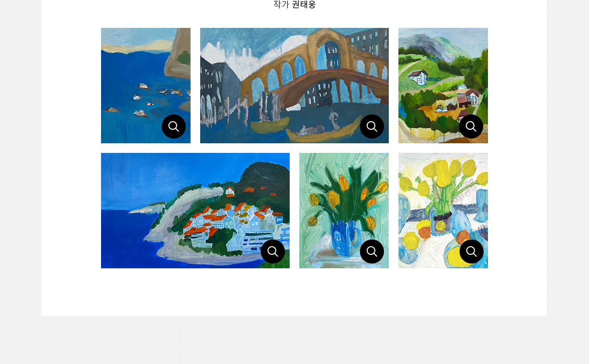Click the empty white panel below the gallery

(294, 292)
